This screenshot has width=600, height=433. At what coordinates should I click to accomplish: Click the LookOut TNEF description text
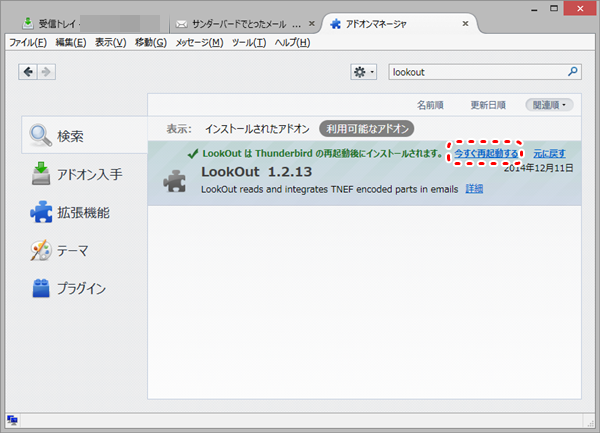pyautogui.click(x=329, y=189)
